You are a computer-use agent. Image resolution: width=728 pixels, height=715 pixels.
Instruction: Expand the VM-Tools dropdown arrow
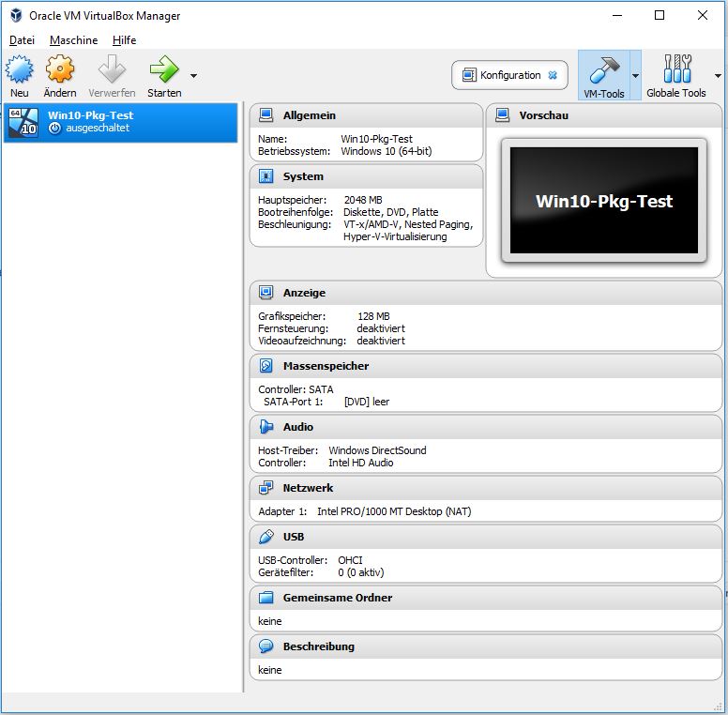point(636,76)
